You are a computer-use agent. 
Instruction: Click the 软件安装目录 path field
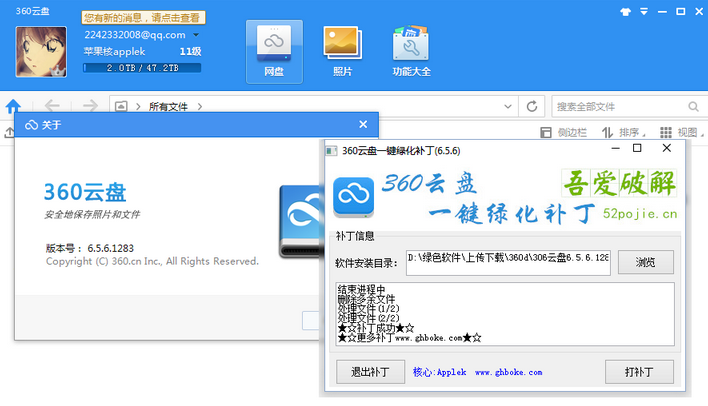coord(508,262)
